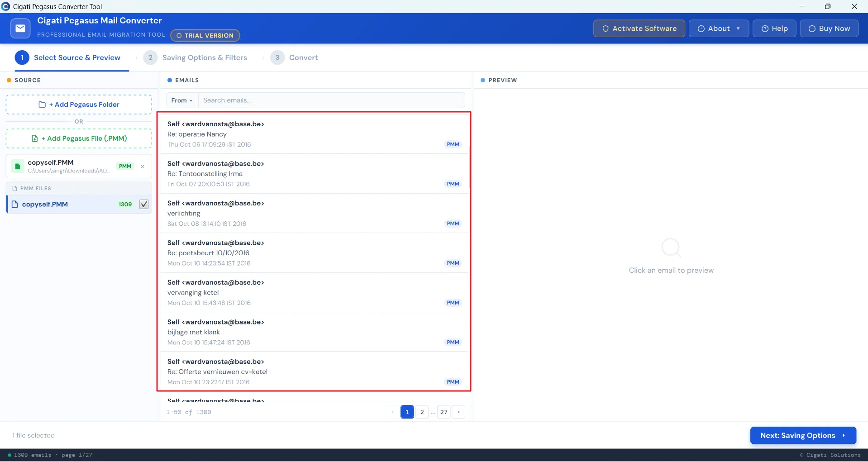868x462 pixels.
Task: Click Activate Software button
Action: click(x=639, y=29)
